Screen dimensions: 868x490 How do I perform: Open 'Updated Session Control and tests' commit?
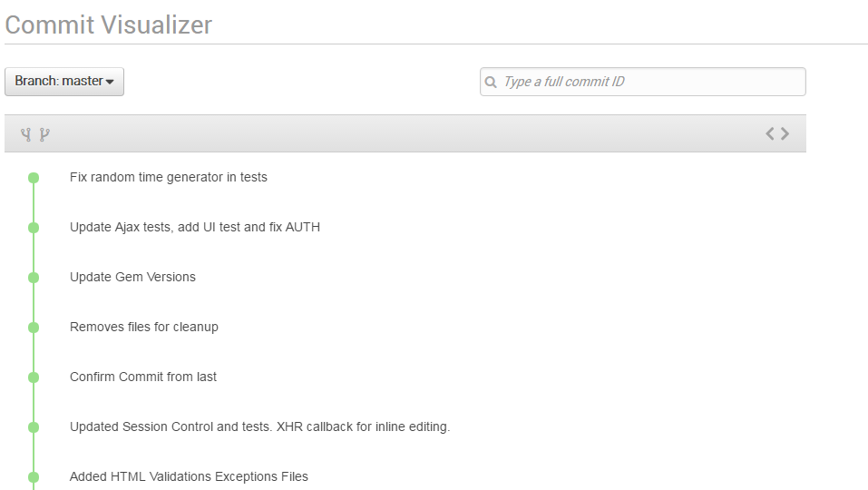(259, 426)
